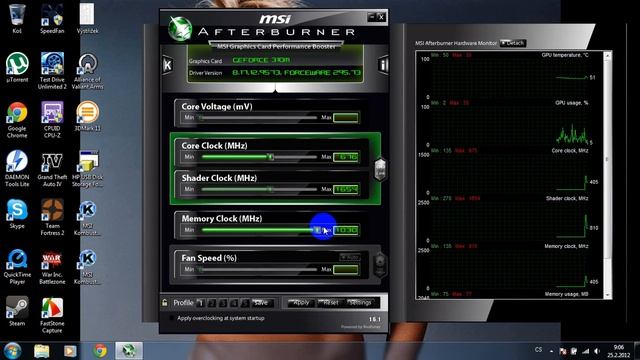Click the Memory Clock slider handle

[x=317, y=230]
